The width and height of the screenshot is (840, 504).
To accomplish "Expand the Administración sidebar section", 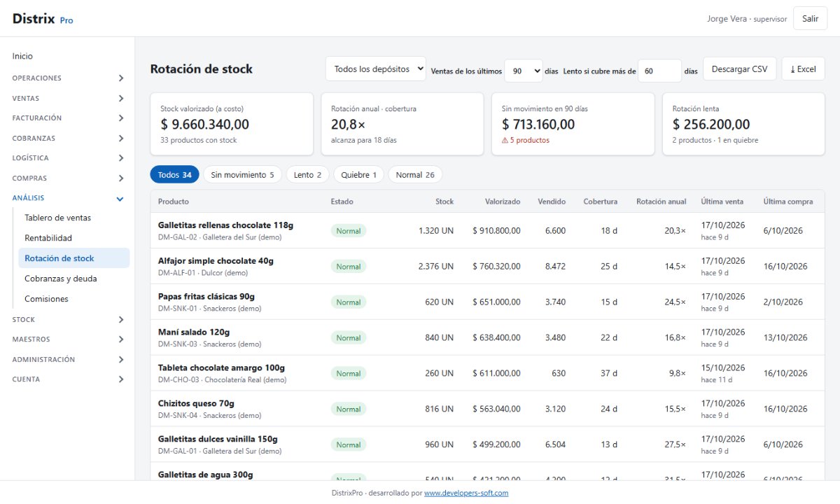I will (67, 360).
